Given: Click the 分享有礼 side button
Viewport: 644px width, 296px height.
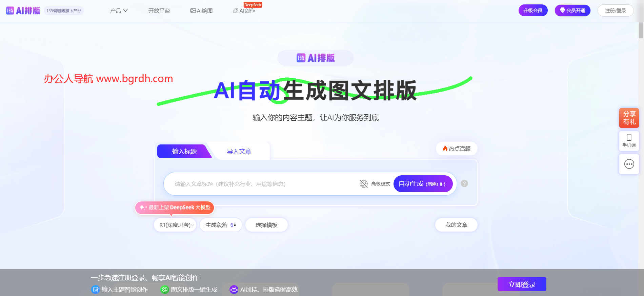Looking at the screenshot, I should pos(629,118).
